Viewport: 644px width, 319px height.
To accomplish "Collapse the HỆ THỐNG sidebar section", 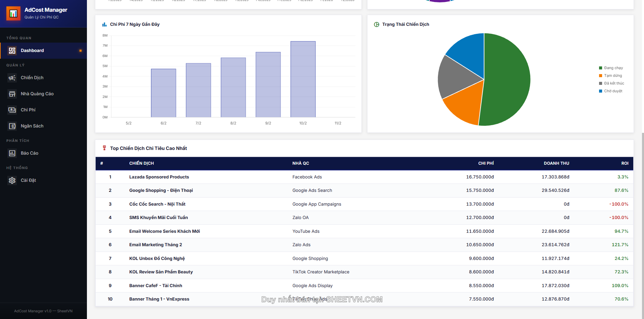I will [17, 168].
